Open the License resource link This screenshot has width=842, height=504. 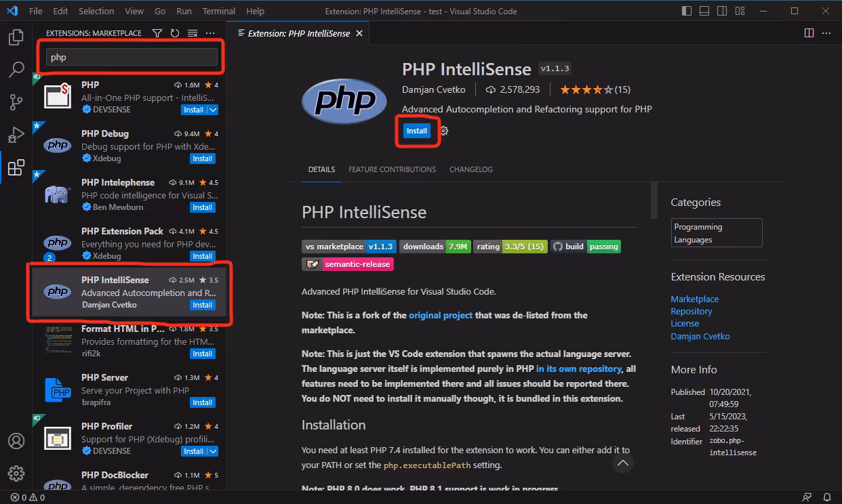[684, 324]
